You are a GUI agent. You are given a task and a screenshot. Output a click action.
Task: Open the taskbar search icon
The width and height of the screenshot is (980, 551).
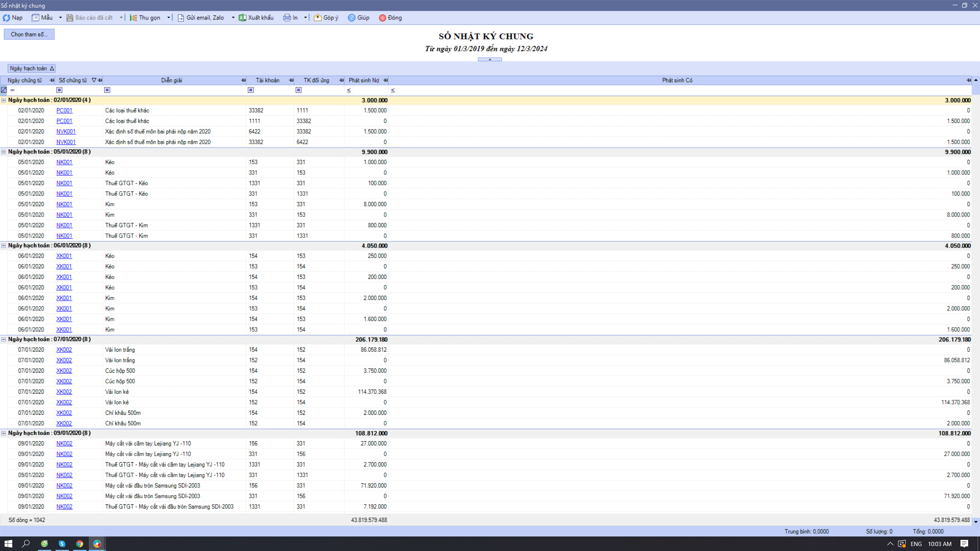pos(26,544)
